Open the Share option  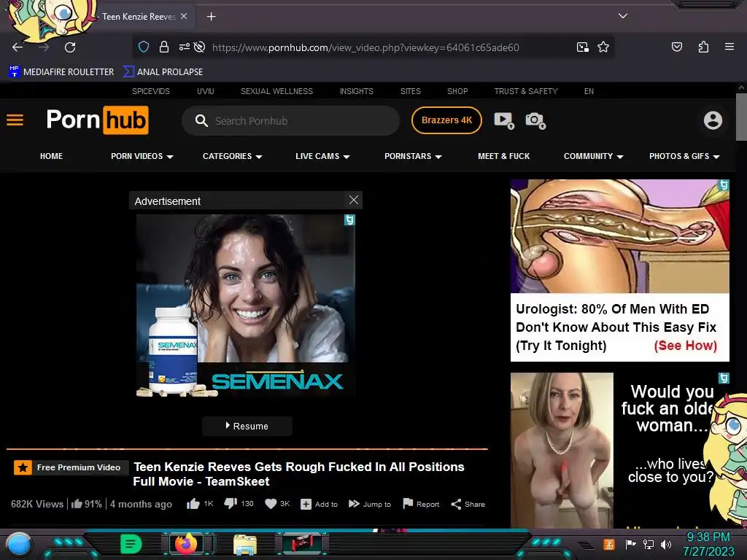point(468,504)
